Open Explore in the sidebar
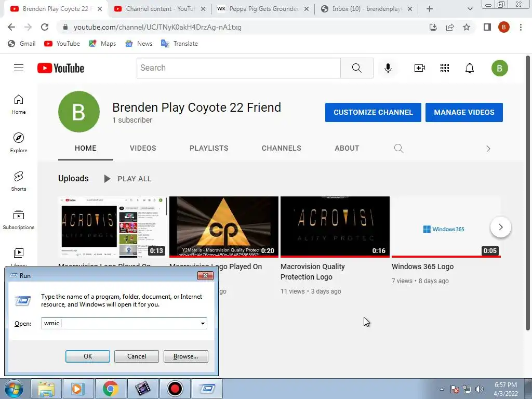The height and width of the screenshot is (399, 532). pyautogui.click(x=19, y=143)
